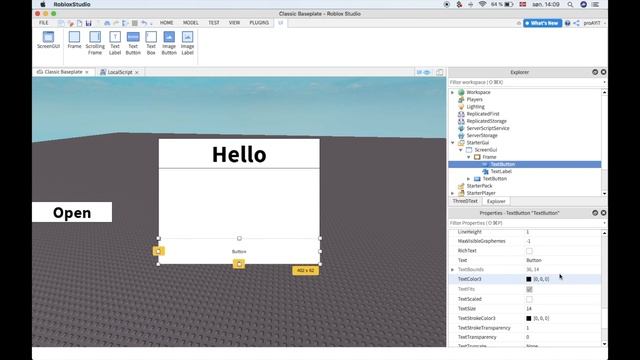Click the What's New button
Screen dimensions: 640x360
[542, 23]
